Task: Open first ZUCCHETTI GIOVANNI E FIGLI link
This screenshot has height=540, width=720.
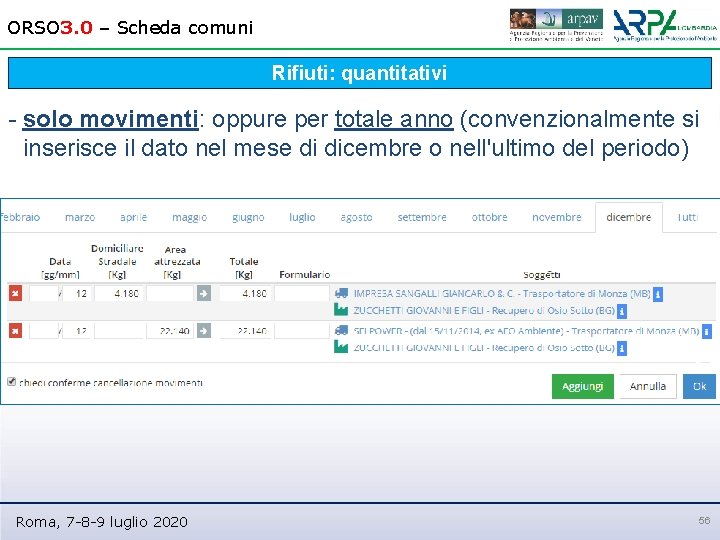Action: (484, 310)
